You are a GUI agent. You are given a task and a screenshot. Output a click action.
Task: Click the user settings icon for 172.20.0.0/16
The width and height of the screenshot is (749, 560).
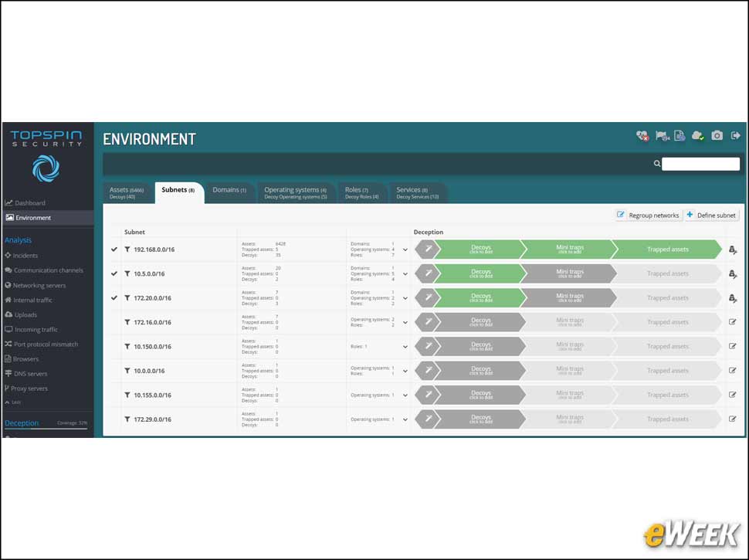tap(733, 298)
